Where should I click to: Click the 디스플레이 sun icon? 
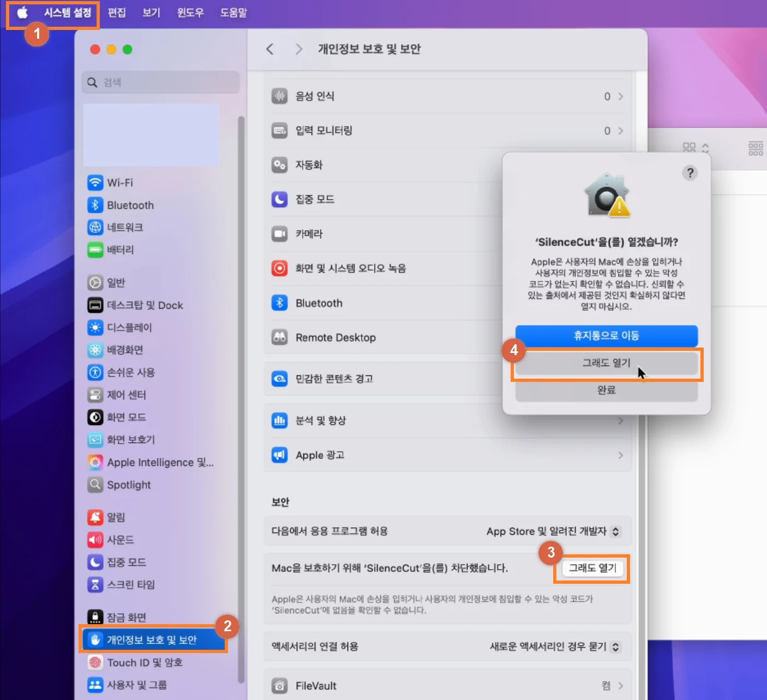click(95, 327)
